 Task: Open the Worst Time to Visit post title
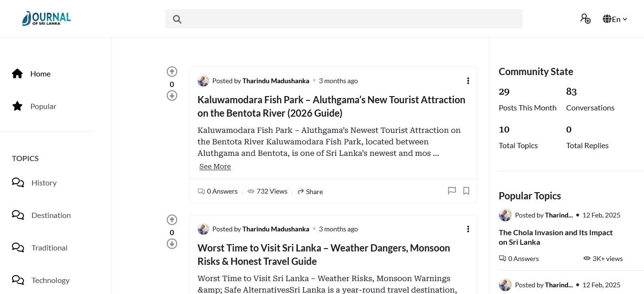click(324, 254)
